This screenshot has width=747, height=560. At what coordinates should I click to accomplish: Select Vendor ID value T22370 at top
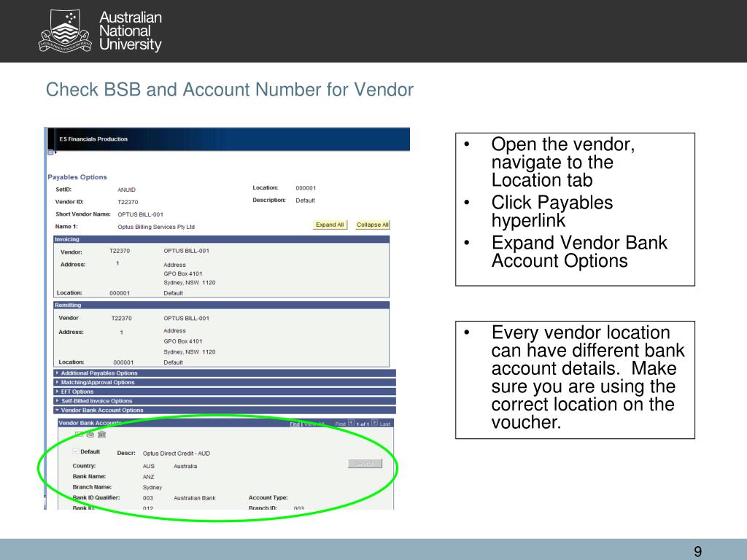(128, 202)
